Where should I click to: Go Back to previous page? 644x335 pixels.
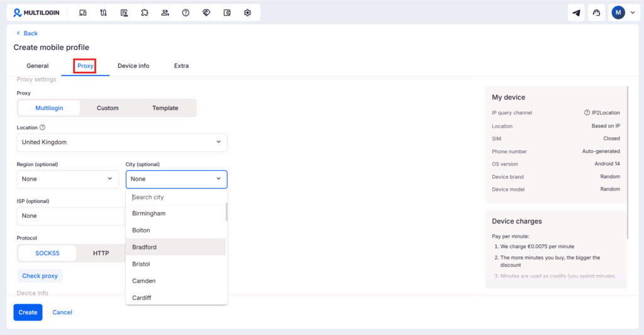coord(27,33)
